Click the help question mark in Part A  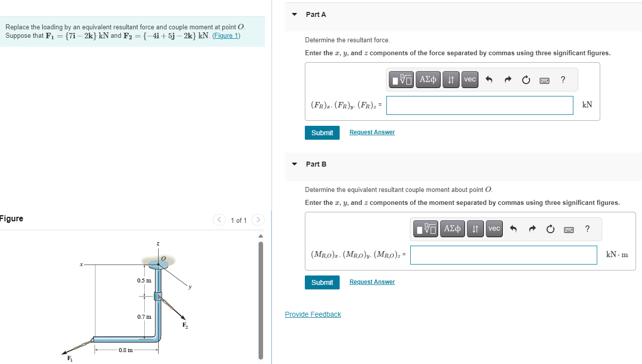pos(562,80)
